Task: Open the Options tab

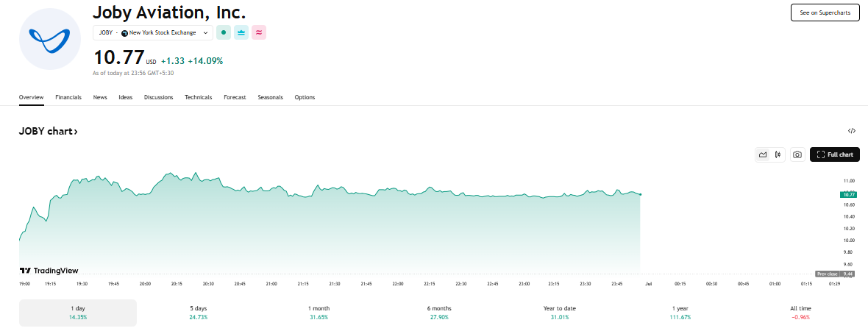Action: coord(305,97)
